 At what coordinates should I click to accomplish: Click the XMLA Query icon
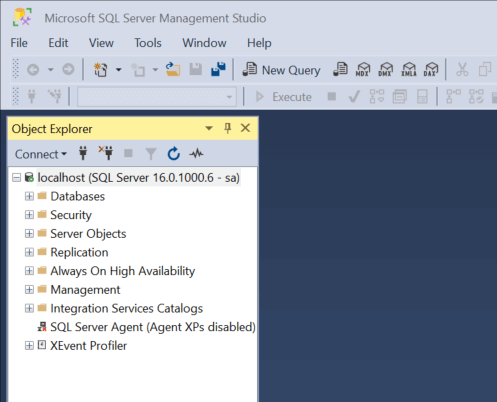(x=409, y=69)
